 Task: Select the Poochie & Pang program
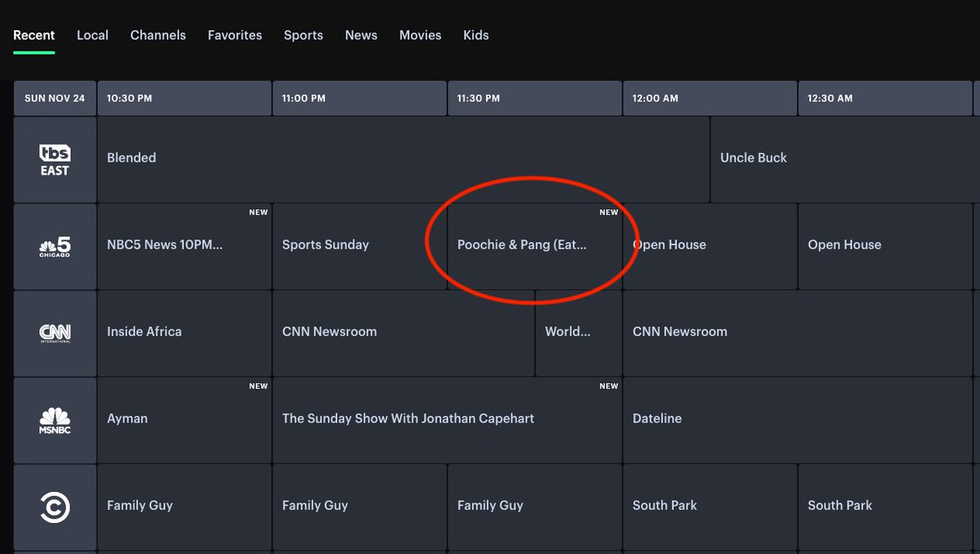point(535,246)
